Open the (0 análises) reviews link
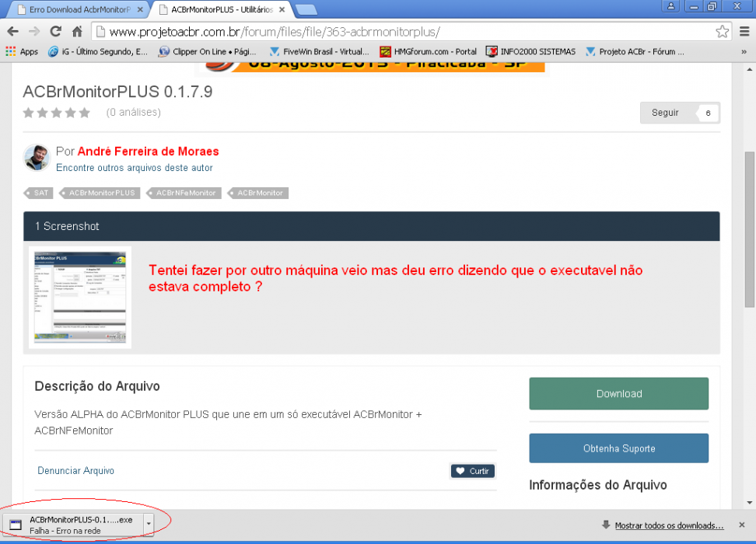This screenshot has height=544, width=756. coord(134,112)
